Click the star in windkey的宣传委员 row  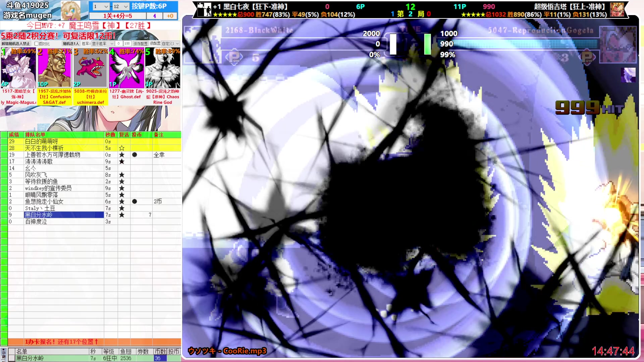tap(122, 188)
